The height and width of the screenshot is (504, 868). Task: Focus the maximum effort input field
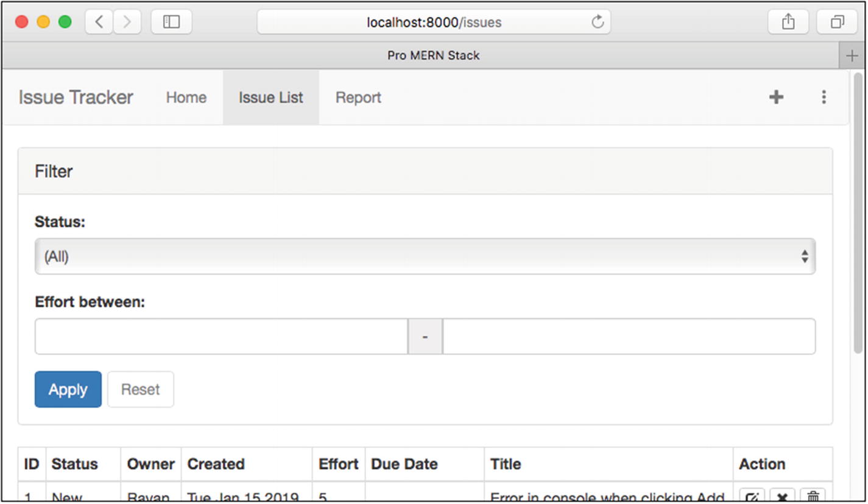(629, 336)
